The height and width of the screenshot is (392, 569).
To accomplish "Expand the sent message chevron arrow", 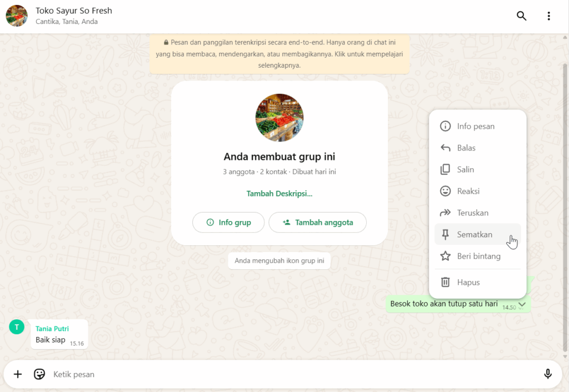I will (522, 306).
